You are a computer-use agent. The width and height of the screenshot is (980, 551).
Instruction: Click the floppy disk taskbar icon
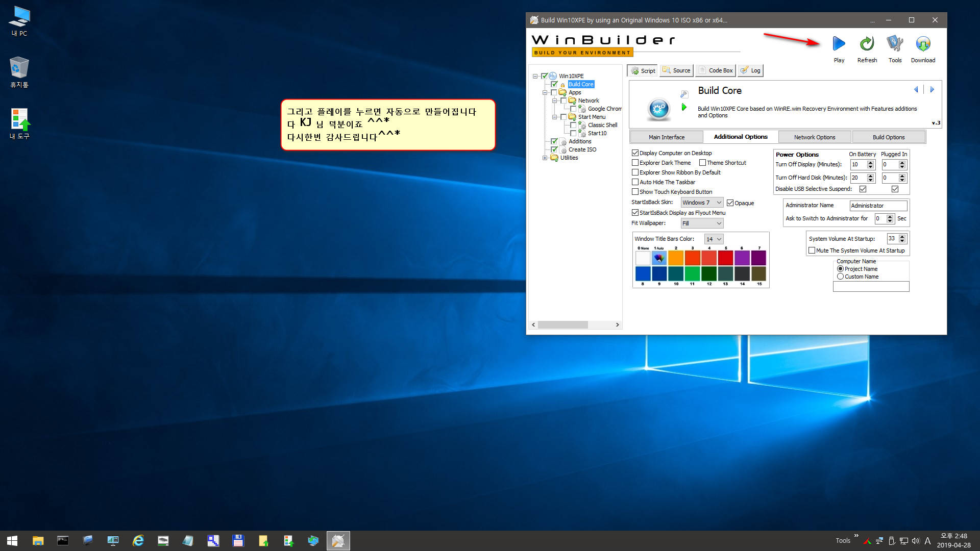point(238,541)
